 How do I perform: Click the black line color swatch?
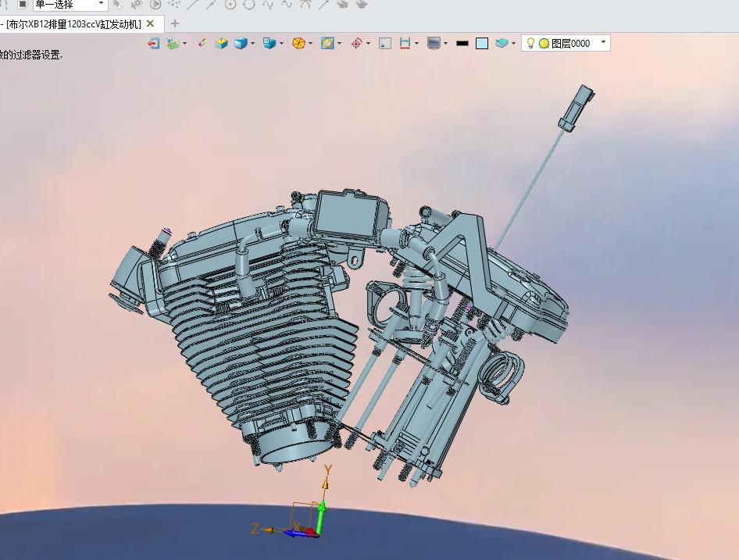462,44
